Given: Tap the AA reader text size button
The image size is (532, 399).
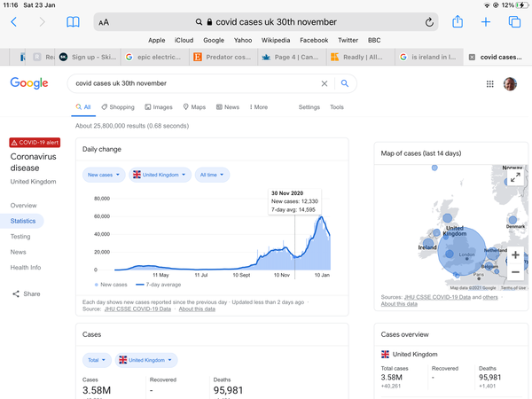Looking at the screenshot, I should [x=104, y=22].
